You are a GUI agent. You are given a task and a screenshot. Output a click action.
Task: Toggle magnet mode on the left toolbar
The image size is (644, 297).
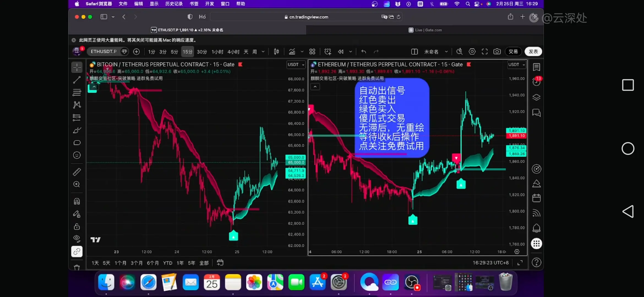(77, 201)
